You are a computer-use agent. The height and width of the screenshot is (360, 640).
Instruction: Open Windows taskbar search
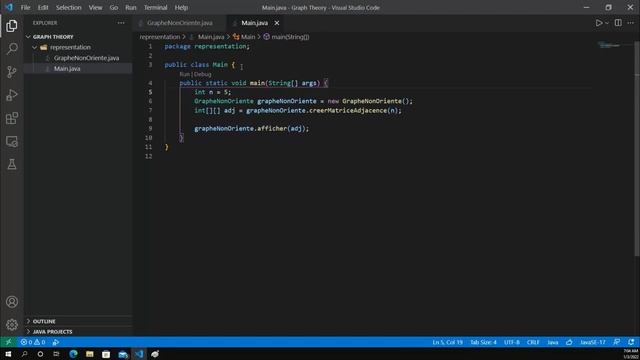pos(24,354)
